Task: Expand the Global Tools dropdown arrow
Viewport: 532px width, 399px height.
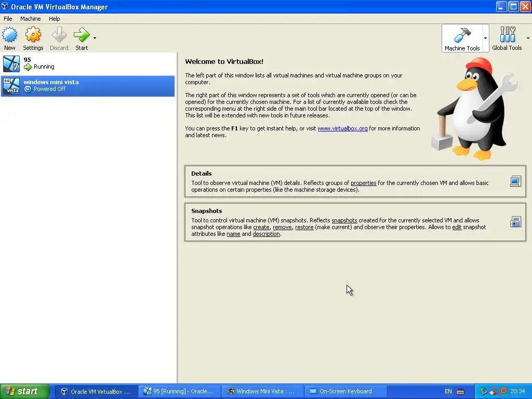Action: [x=528, y=38]
